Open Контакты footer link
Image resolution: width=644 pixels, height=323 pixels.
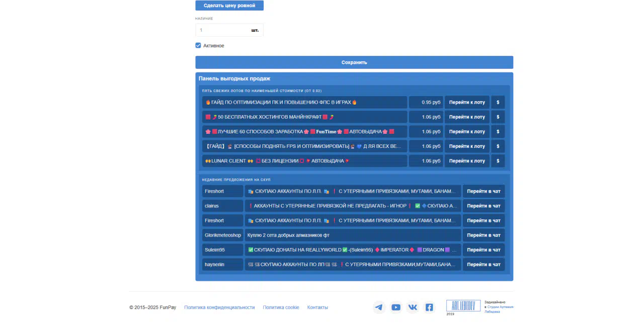(317, 307)
